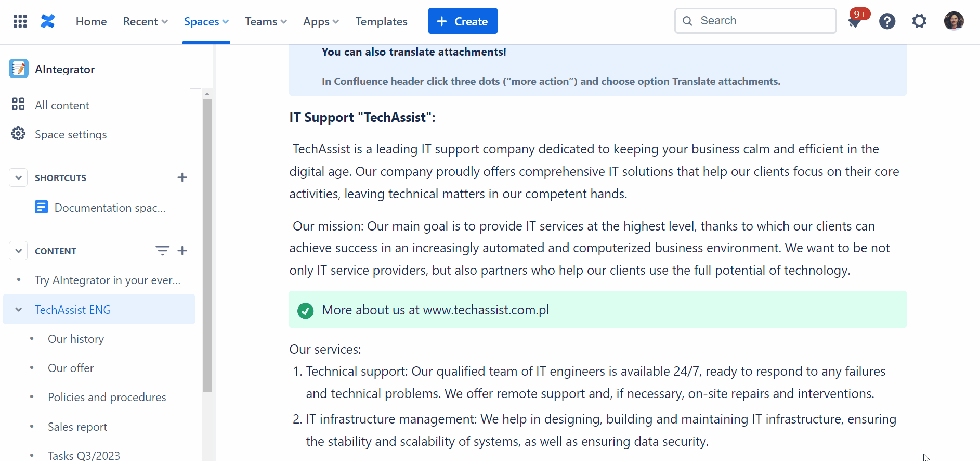Click the Create button
Image resolution: width=980 pixels, height=461 pixels.
[x=463, y=21]
